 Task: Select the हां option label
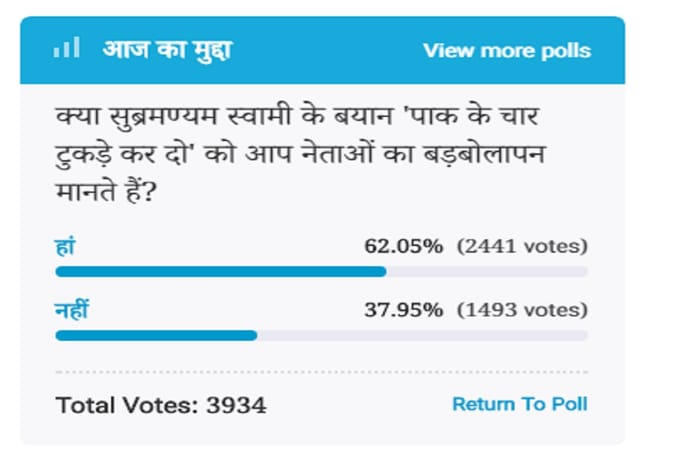(63, 246)
